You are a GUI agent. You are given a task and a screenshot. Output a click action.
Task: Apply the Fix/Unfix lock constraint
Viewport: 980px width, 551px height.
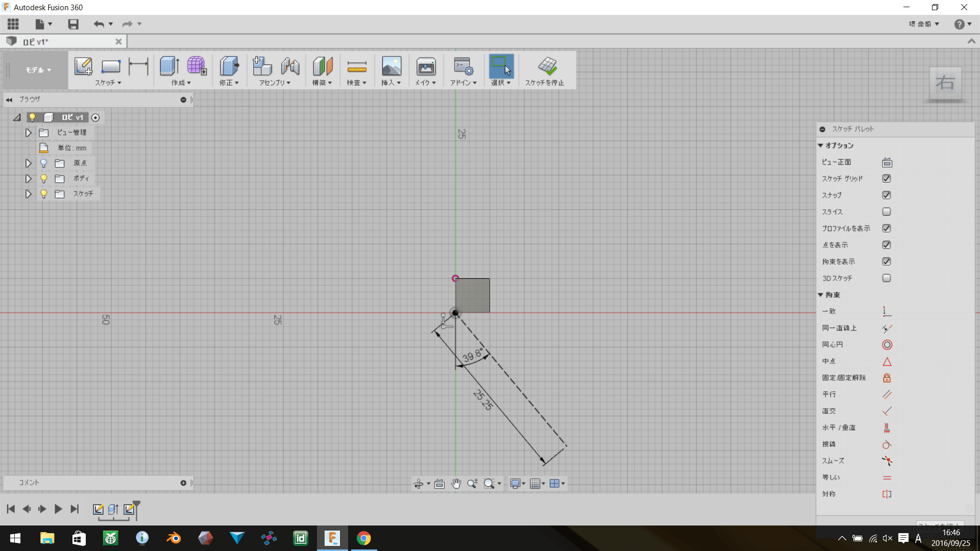click(887, 378)
